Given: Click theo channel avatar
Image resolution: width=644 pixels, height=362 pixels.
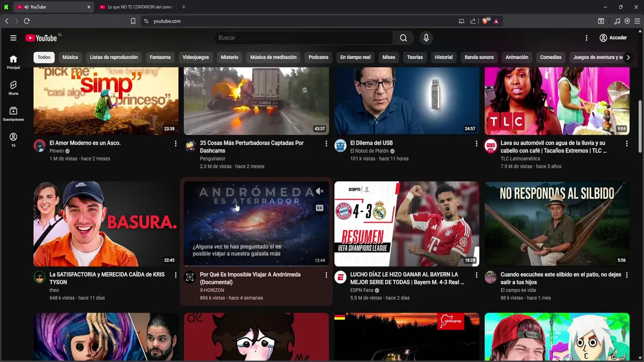Looking at the screenshot, I should coord(40,278).
